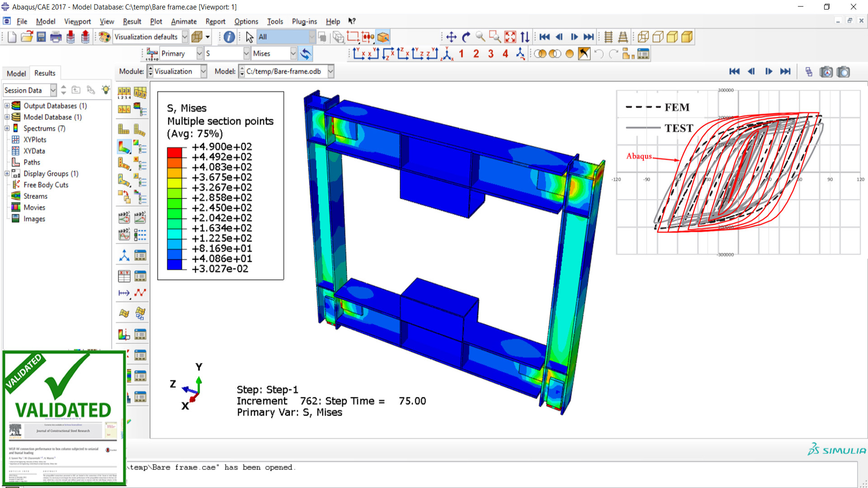This screenshot has height=488, width=868.
Task: Click the coordinate system triad icon
Action: coord(124,255)
